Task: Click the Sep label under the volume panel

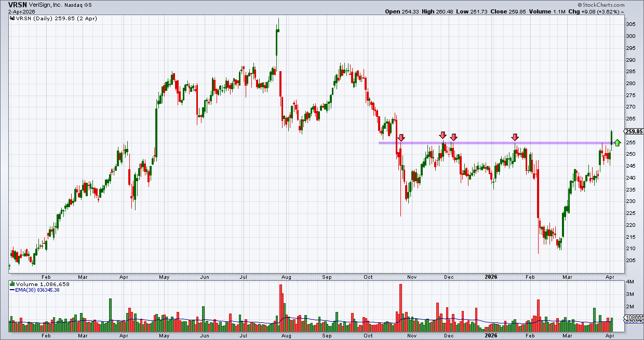Action: point(327,336)
